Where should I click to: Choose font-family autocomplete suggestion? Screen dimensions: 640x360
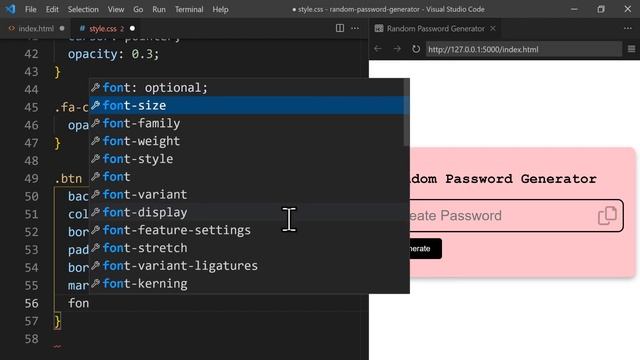point(247,123)
